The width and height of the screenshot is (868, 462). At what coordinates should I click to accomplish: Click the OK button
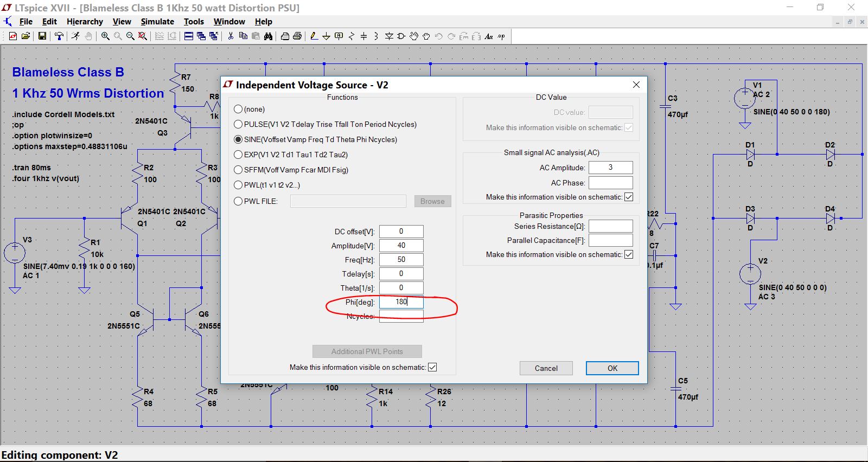[612, 368]
